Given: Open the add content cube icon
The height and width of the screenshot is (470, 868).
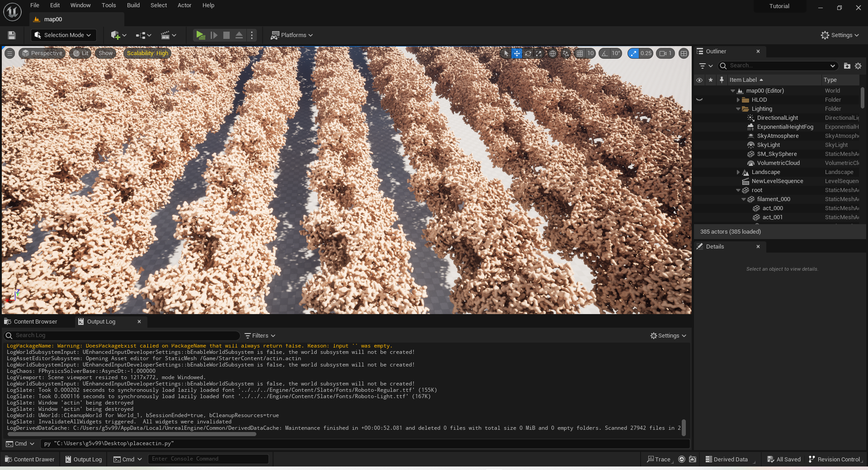Looking at the screenshot, I should (x=118, y=35).
